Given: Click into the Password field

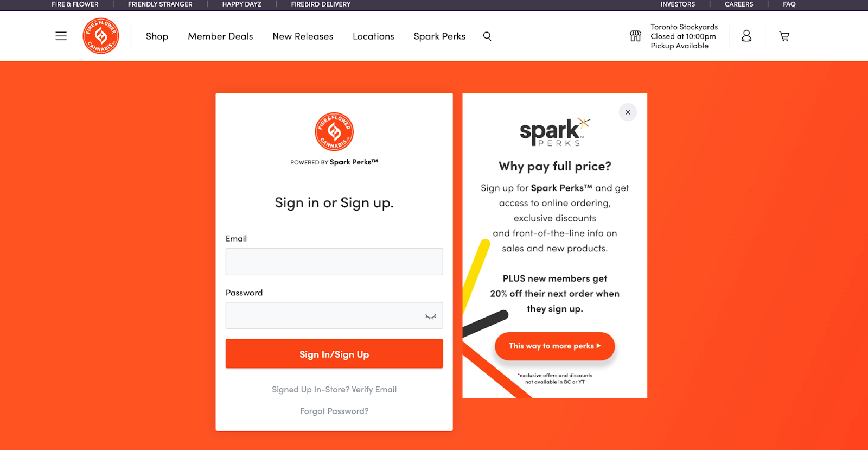Looking at the screenshot, I should 323,316.
